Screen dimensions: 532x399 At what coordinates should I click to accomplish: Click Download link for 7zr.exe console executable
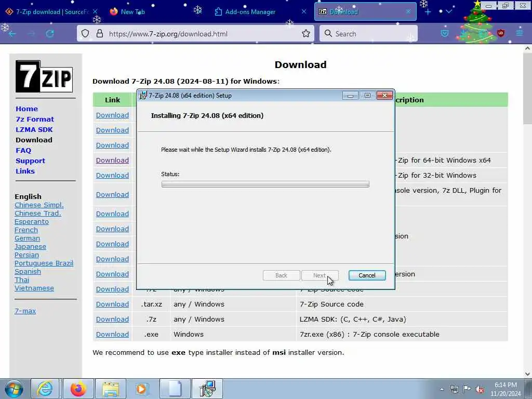pyautogui.click(x=112, y=334)
